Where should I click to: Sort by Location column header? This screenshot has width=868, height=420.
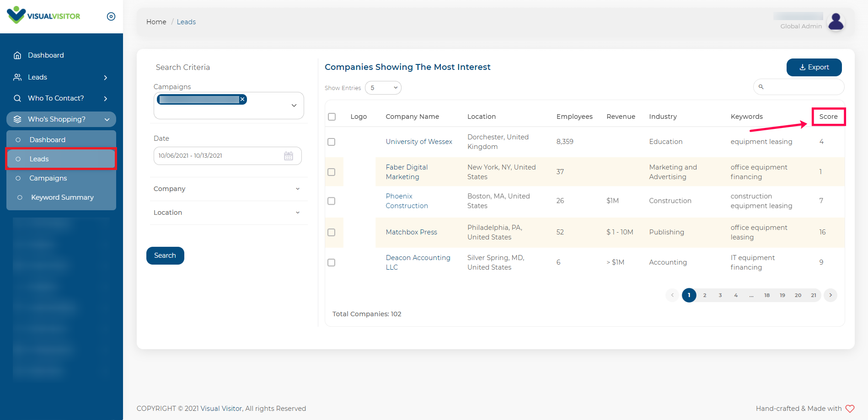(481, 117)
